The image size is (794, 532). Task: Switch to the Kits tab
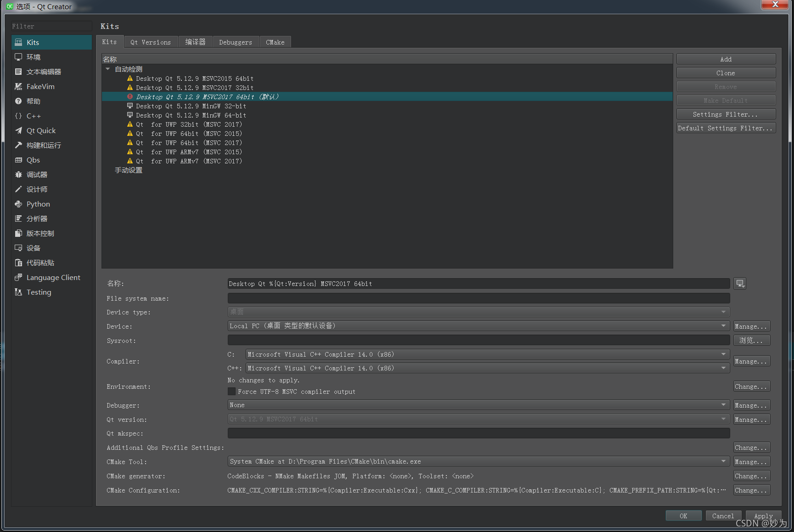coord(109,42)
